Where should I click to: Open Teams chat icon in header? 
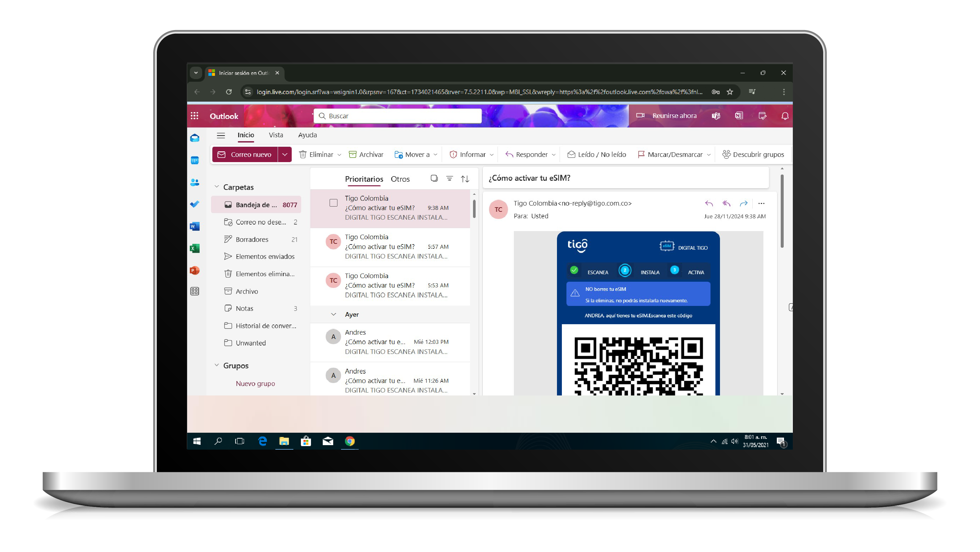point(716,116)
